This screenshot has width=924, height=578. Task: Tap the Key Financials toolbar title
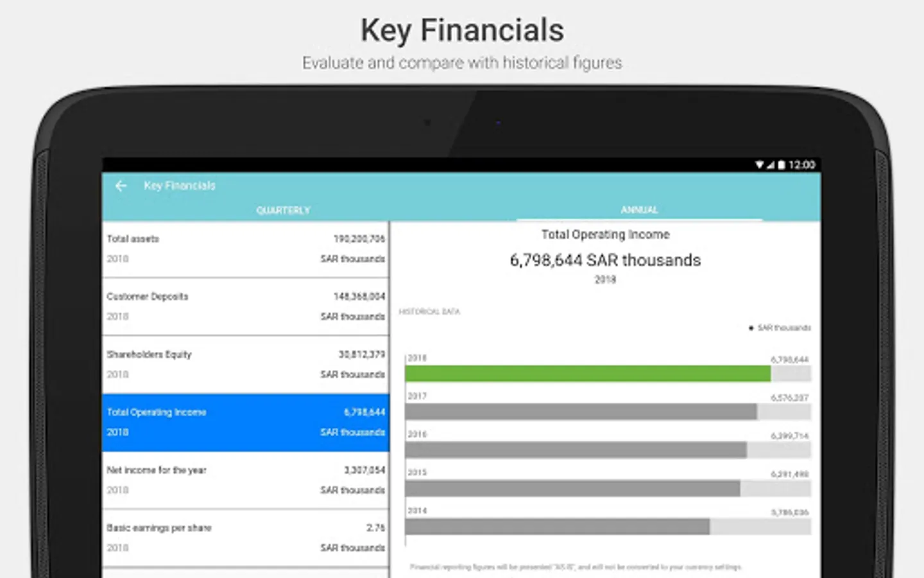pos(180,186)
